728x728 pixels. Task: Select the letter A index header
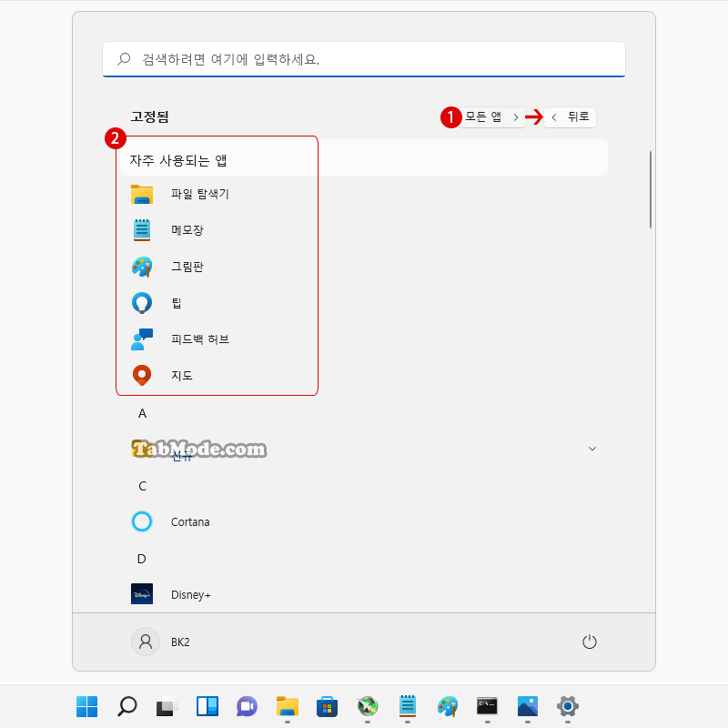tap(142, 413)
